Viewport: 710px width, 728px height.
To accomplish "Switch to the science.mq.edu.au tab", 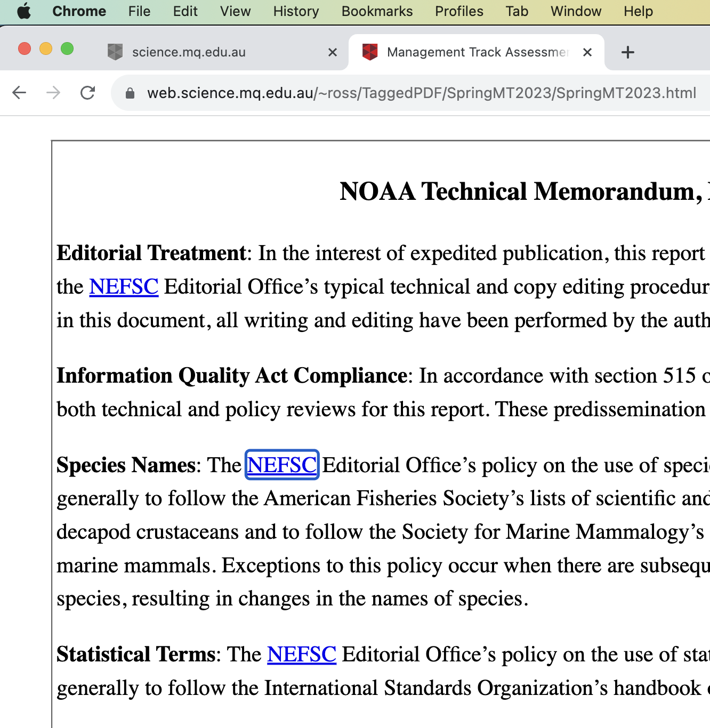I will (213, 52).
